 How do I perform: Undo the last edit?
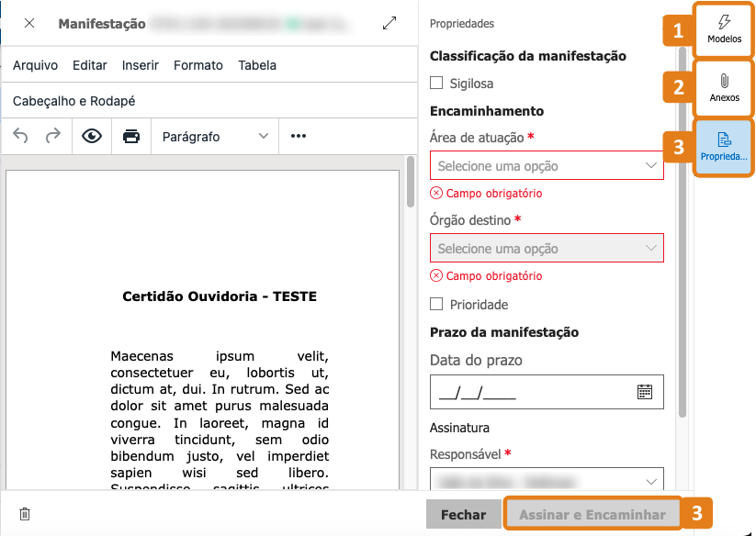coord(20,136)
